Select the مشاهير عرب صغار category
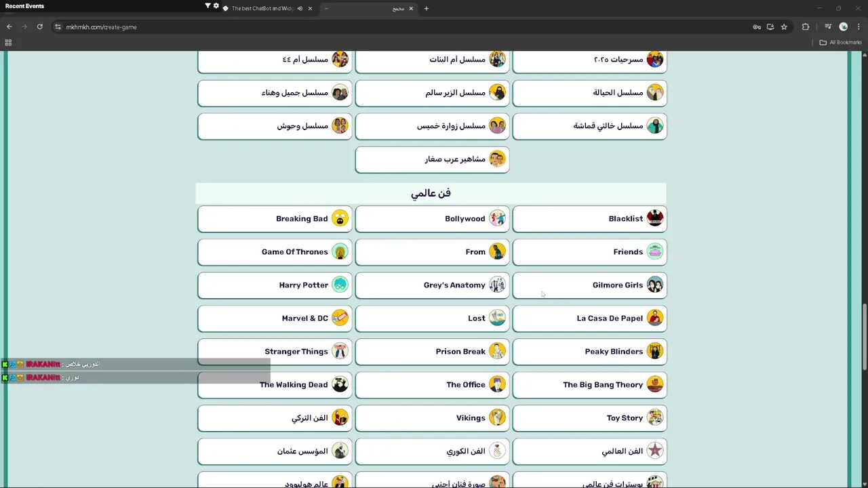 pos(432,159)
